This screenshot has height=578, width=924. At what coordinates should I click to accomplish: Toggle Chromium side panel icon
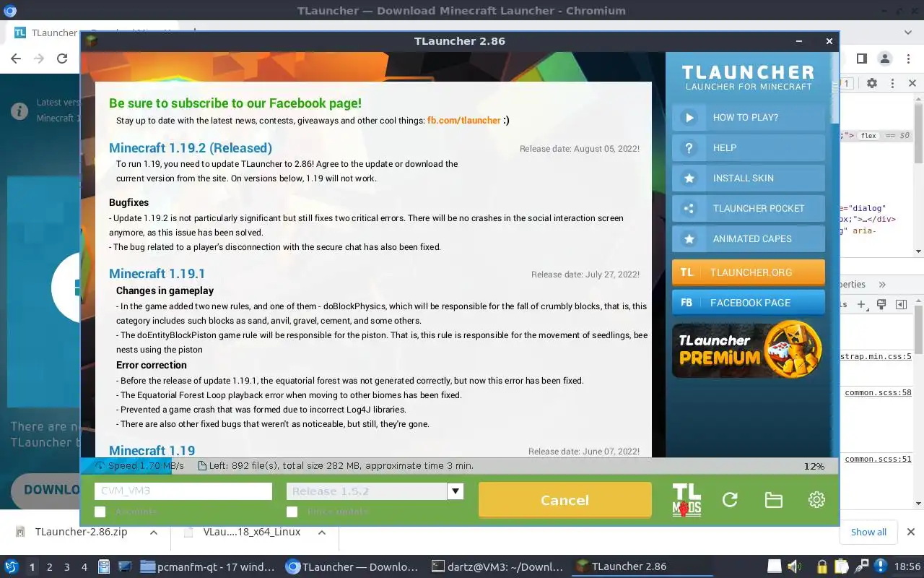tap(861, 59)
